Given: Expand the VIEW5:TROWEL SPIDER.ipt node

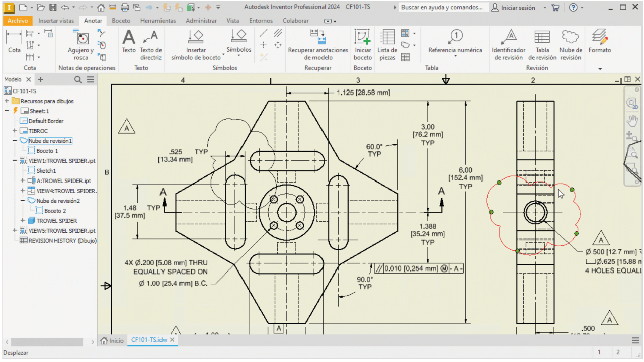Looking at the screenshot, I should coord(15,230).
